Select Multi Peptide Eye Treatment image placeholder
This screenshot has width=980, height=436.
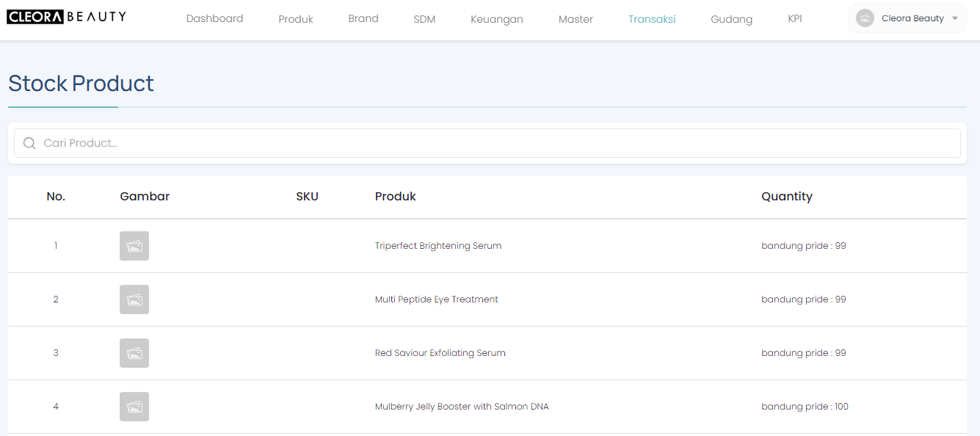point(134,299)
